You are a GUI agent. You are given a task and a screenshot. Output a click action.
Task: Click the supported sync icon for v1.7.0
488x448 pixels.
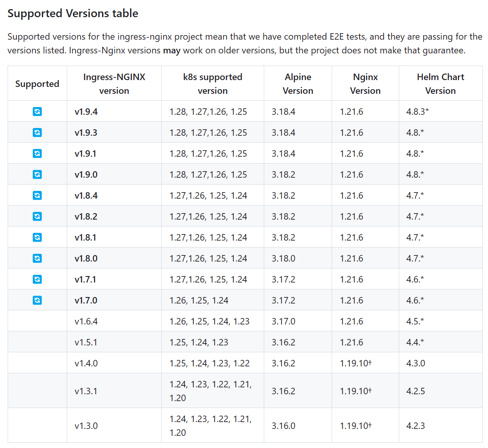click(37, 300)
